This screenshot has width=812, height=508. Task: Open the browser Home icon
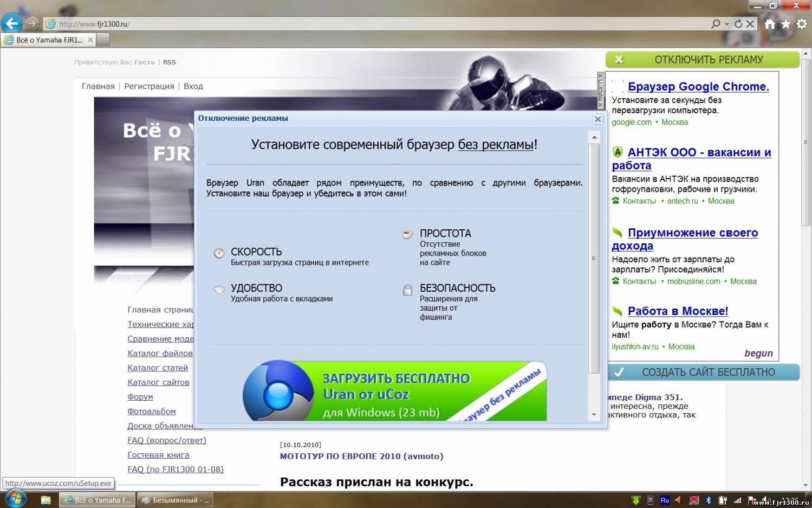(x=770, y=24)
